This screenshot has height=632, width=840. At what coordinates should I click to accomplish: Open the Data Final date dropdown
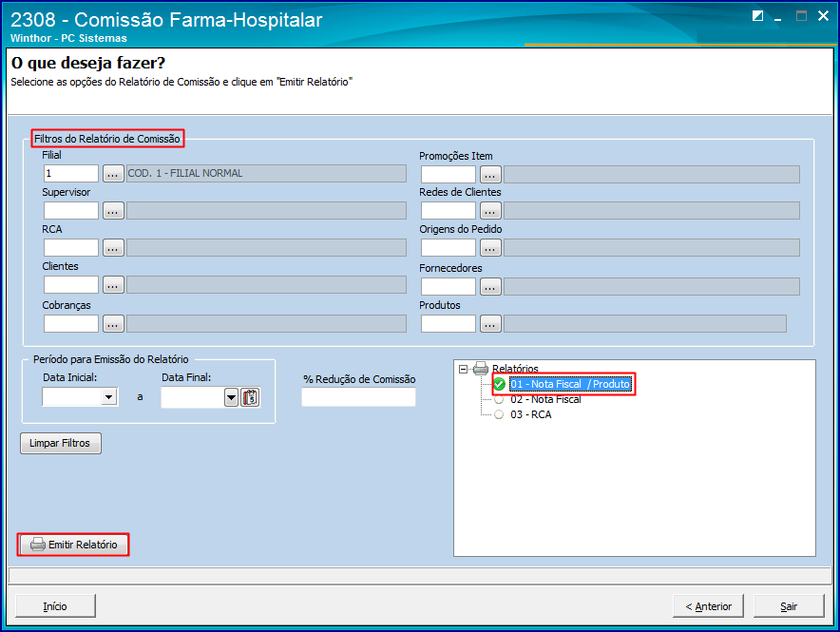point(231,397)
